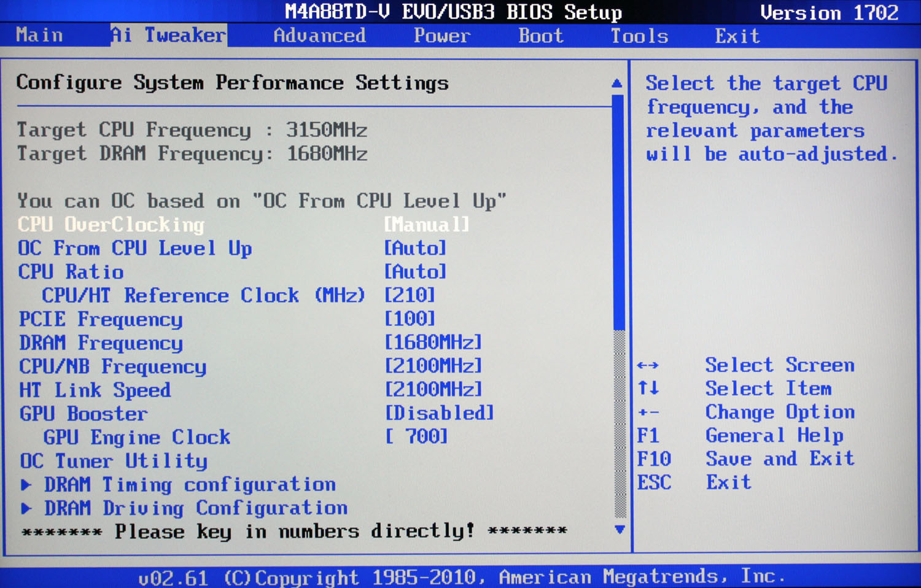Viewport: 921px width, 588px height.
Task: Click the Version 1702 text
Action: [x=830, y=12]
